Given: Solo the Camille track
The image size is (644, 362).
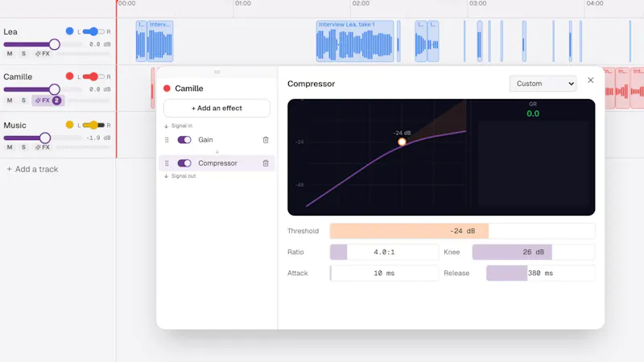Looking at the screenshot, I should tap(23, 101).
